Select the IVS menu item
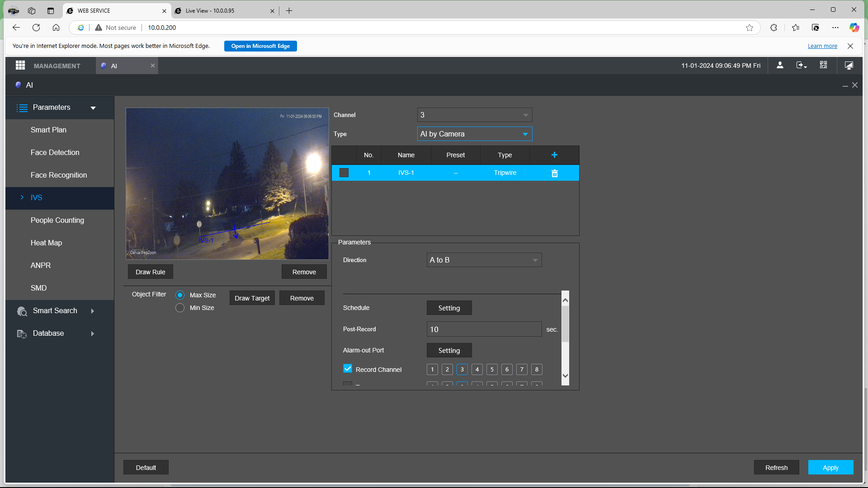The image size is (868, 488). pos(60,198)
